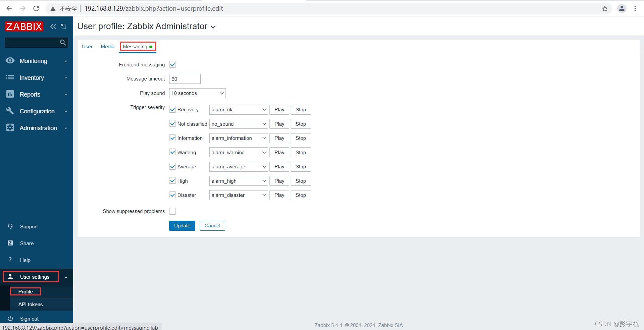Enable Show suppressed problems checkbox
Viewport: 644px width, 330px height.
(172, 211)
